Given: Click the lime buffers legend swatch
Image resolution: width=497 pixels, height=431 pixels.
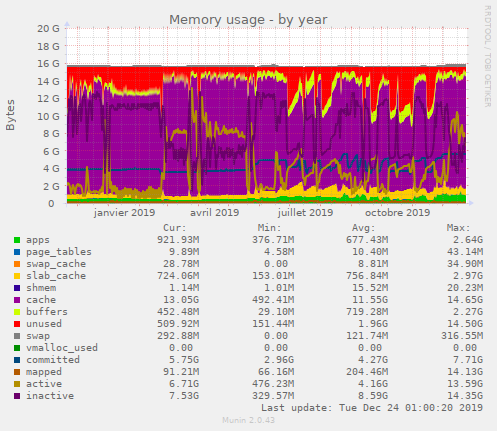Looking at the screenshot, I should pos(17,312).
